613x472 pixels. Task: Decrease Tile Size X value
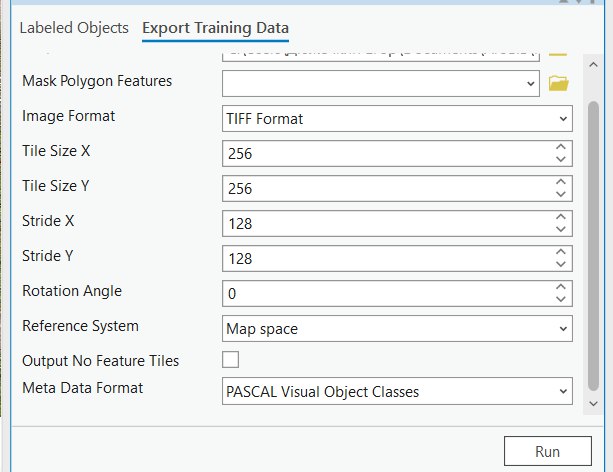click(x=560, y=159)
